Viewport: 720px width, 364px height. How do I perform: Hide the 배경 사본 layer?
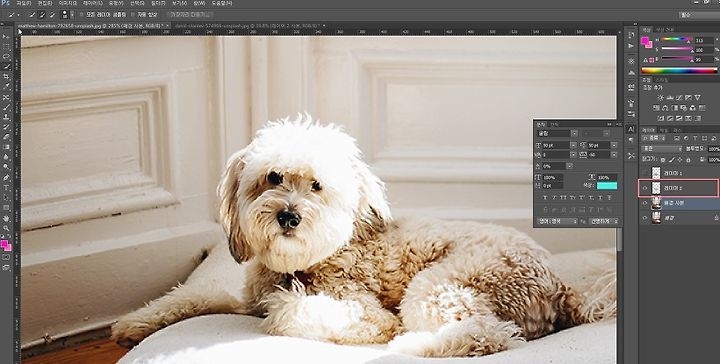point(644,203)
